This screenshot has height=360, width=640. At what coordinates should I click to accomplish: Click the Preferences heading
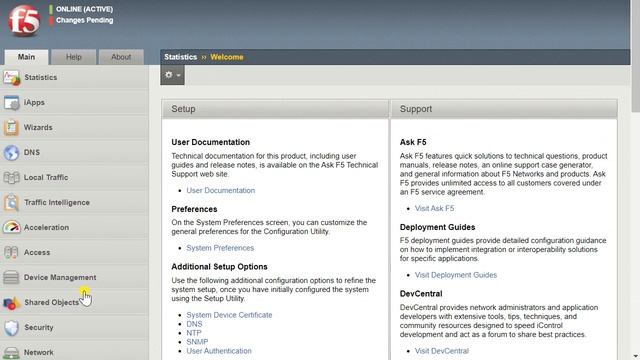194,209
